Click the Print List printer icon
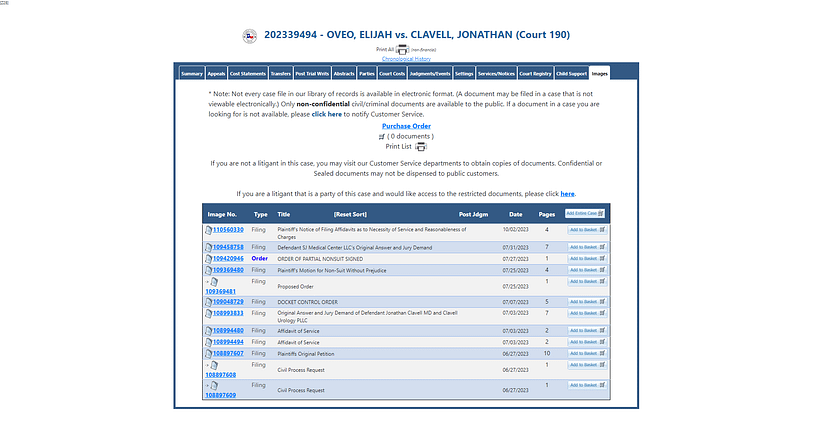The width and height of the screenshot is (819, 434). pyautogui.click(x=420, y=147)
